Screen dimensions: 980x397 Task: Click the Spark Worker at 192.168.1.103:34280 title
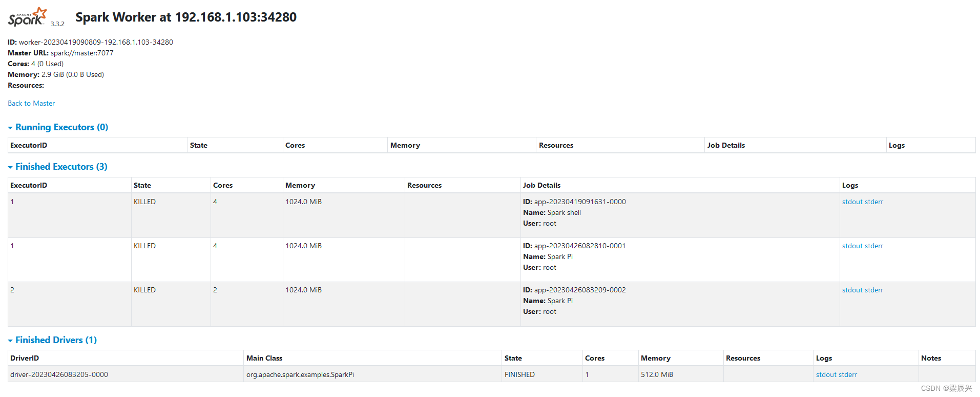point(186,17)
